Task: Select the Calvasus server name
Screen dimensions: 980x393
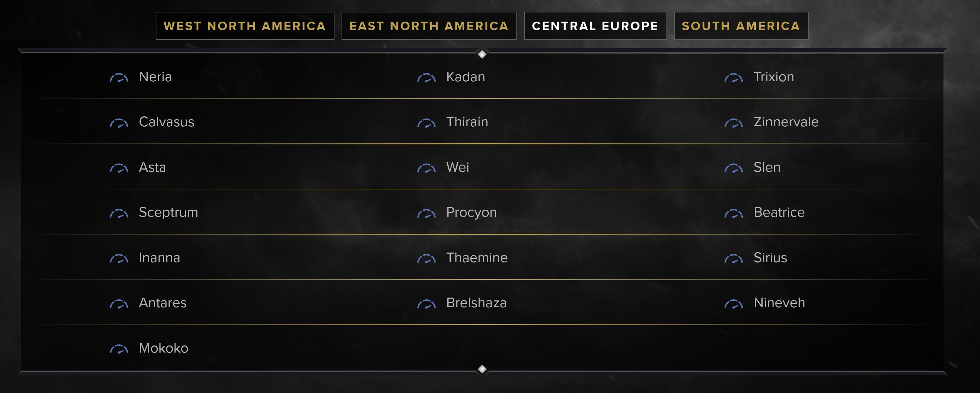Action: point(167,122)
